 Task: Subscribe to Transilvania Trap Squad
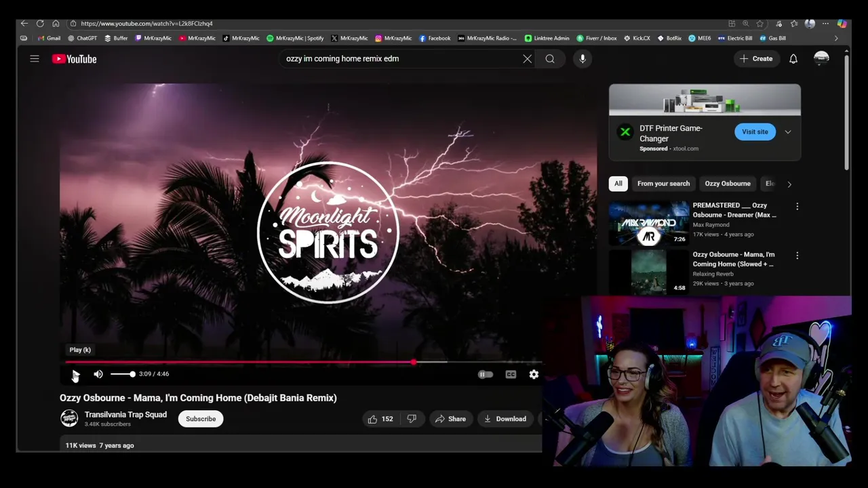(201, 419)
